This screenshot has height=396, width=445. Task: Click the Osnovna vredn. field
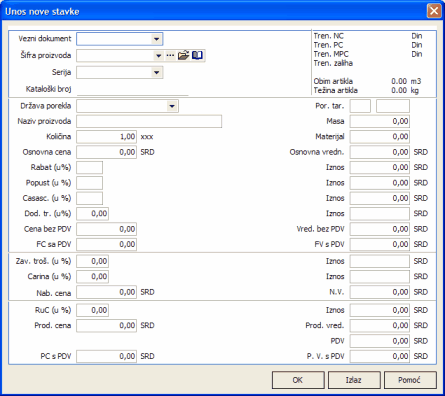pos(380,152)
